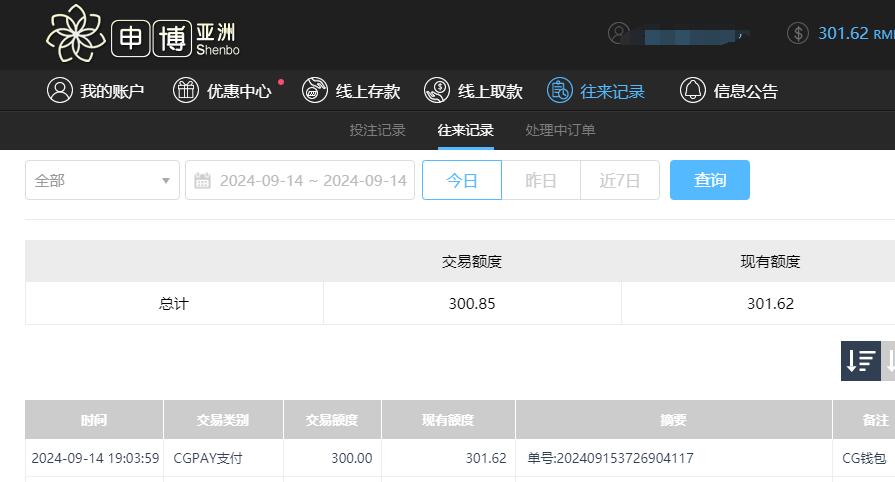The height and width of the screenshot is (482, 895).
Task: Open 线上取款 menu
Action: click(x=473, y=91)
